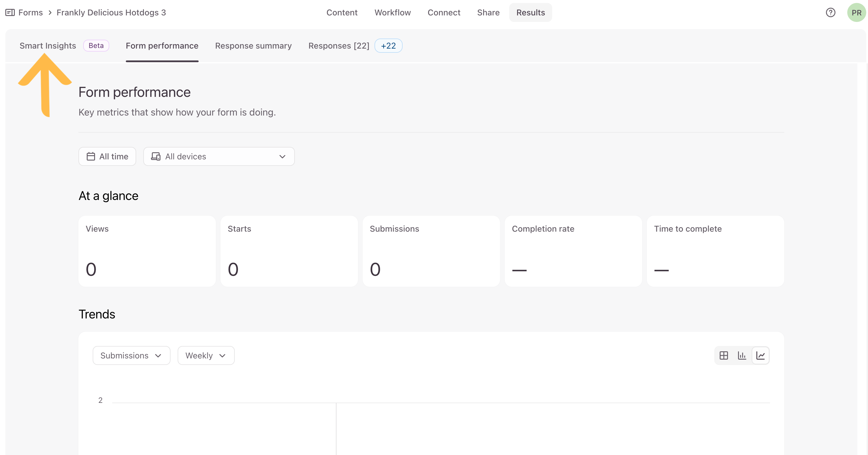Expand the All devices dropdown
Viewport: 868px width, 455px height.
point(219,156)
